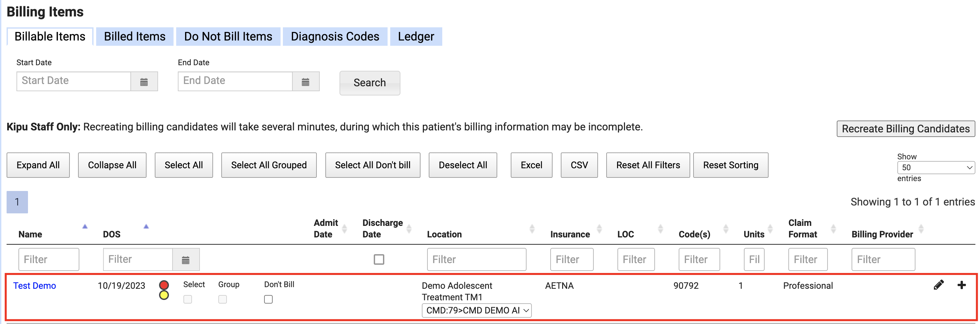Image resolution: width=980 pixels, height=324 pixels.
Task: Sort by Name column arrow
Action: point(85,227)
